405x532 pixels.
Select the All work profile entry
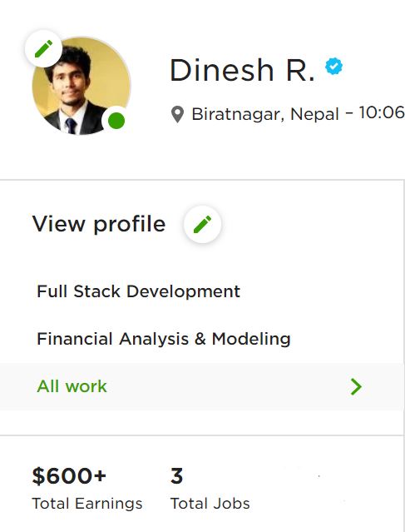click(202, 386)
